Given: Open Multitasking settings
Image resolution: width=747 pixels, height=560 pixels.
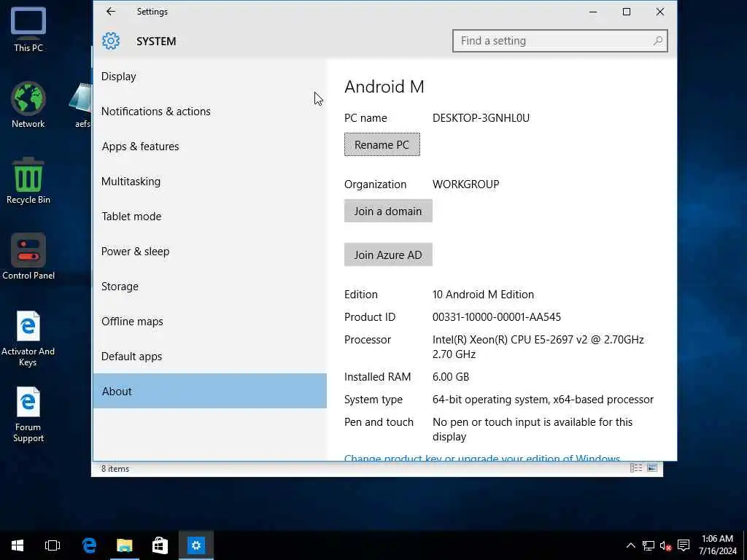Looking at the screenshot, I should pos(209,182).
